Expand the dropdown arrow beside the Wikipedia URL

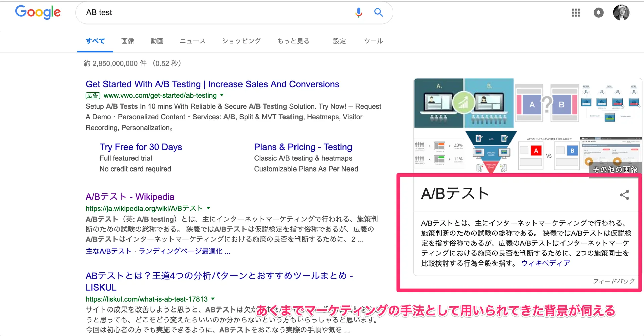(x=209, y=208)
